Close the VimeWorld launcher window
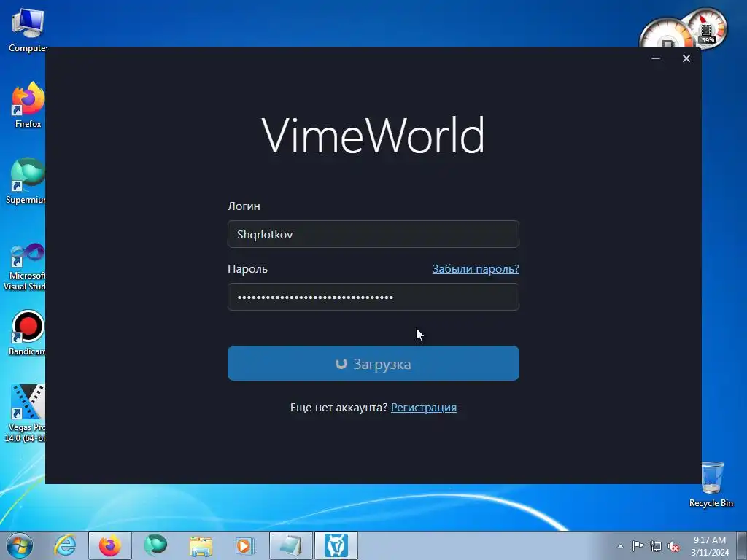This screenshot has height=560, width=747. 686,58
